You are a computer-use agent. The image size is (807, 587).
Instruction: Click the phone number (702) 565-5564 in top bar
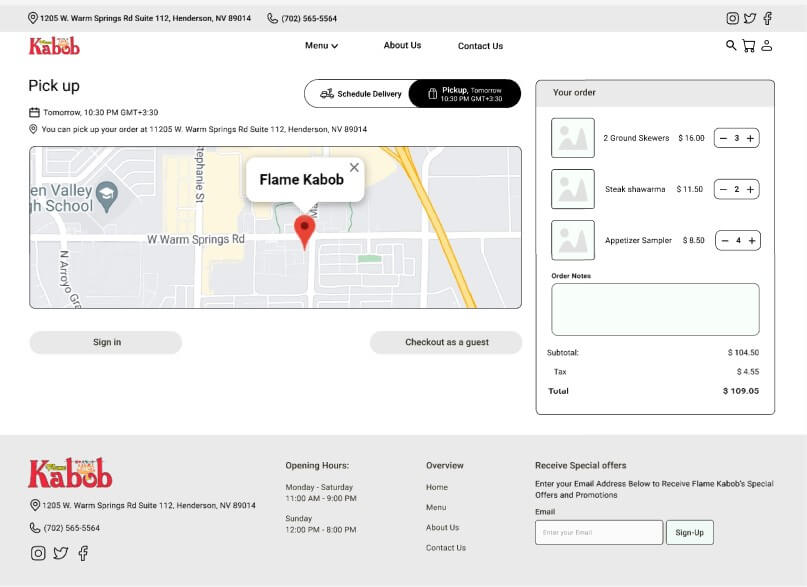coord(309,19)
